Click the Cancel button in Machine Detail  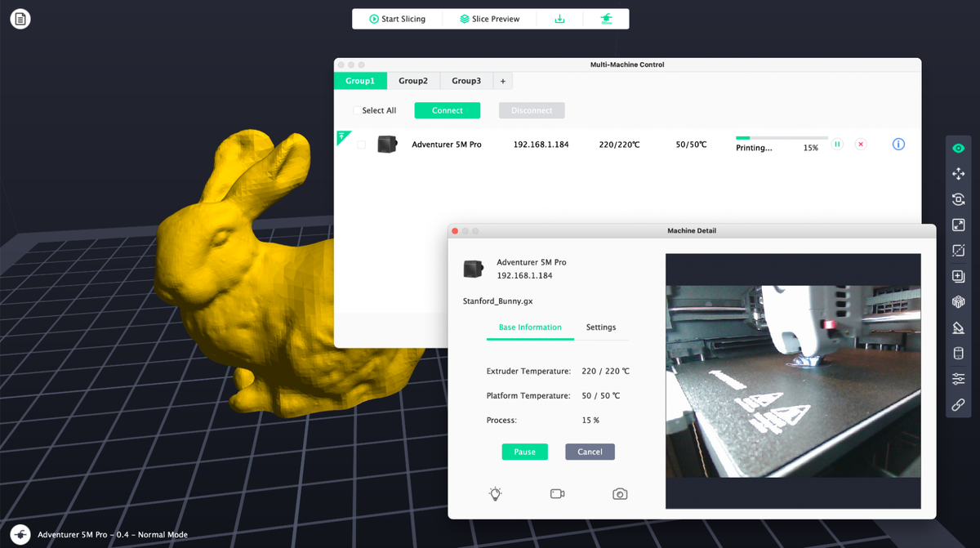[x=590, y=452]
